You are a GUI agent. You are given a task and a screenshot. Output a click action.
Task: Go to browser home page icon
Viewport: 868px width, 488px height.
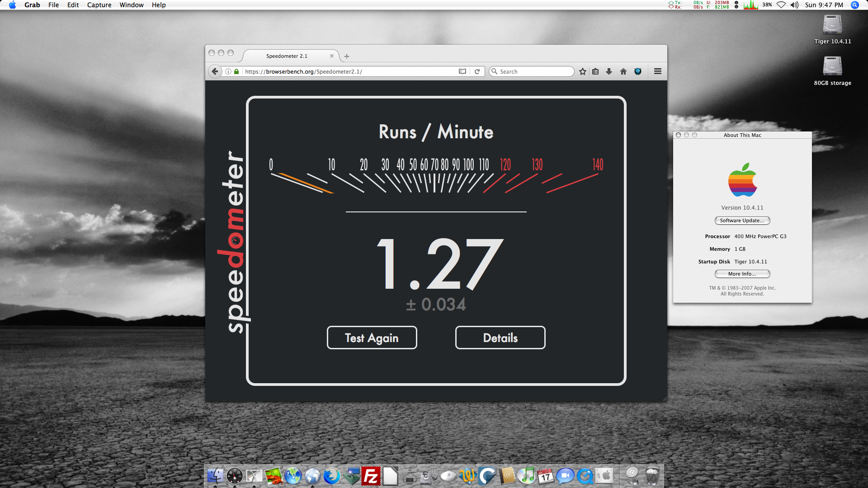623,71
